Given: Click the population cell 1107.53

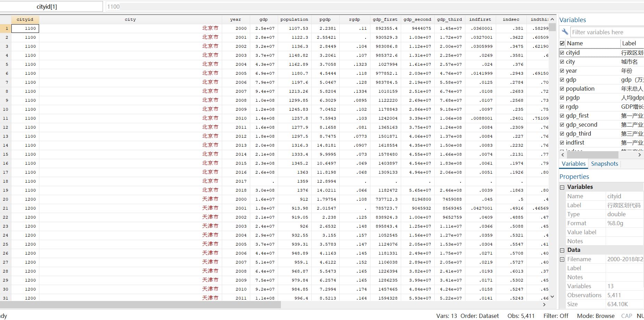Looking at the screenshot, I should [294, 28].
